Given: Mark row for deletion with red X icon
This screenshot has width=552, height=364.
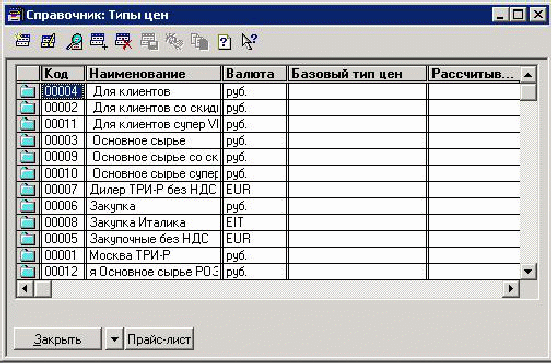Looking at the screenshot, I should [124, 41].
